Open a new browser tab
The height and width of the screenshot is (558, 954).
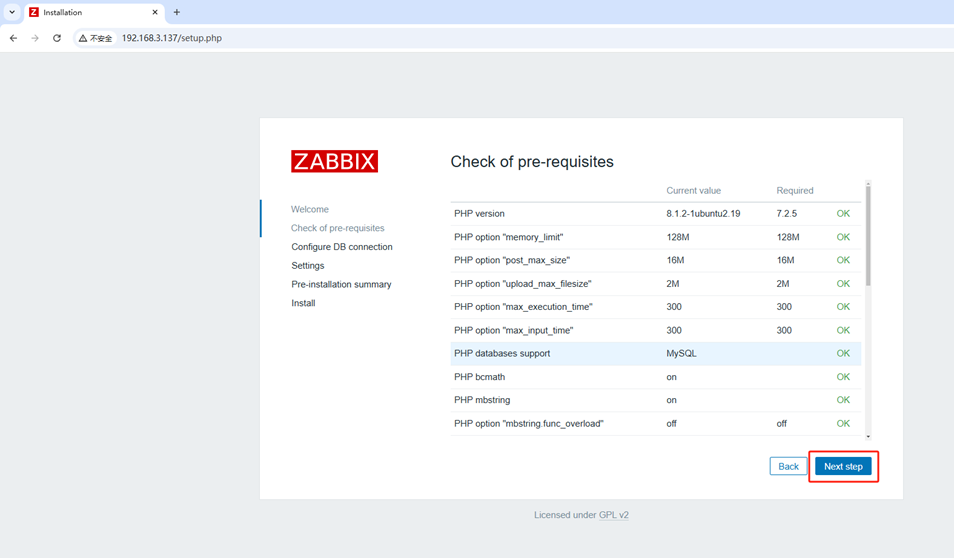(x=176, y=12)
